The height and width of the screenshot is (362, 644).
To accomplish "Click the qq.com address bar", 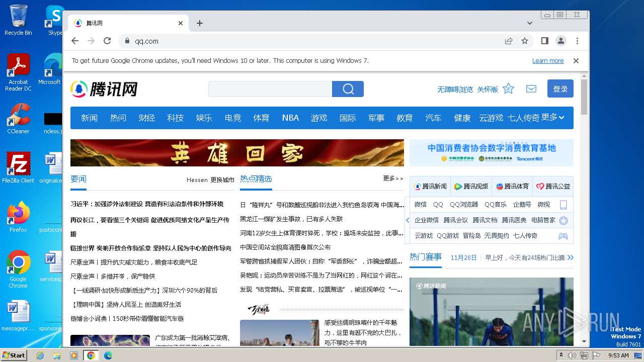I will [x=312, y=41].
